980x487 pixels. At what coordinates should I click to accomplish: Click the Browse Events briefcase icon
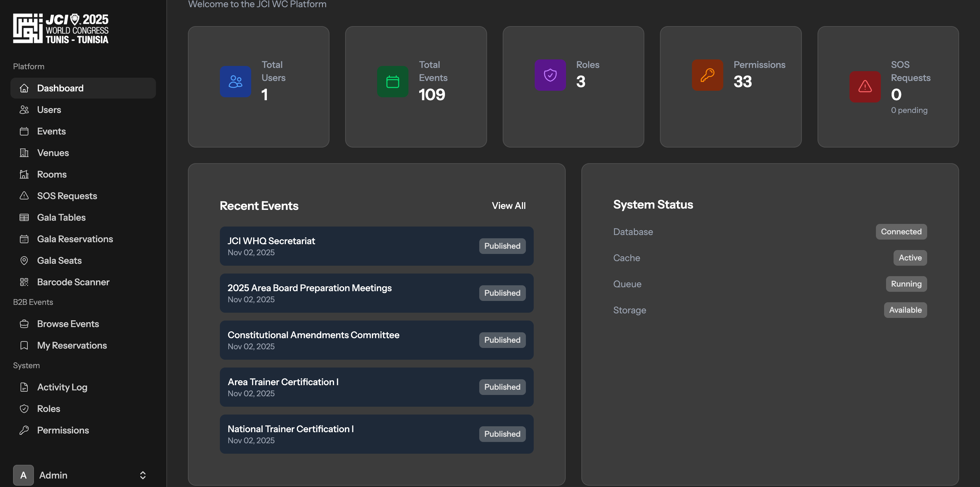tap(24, 324)
